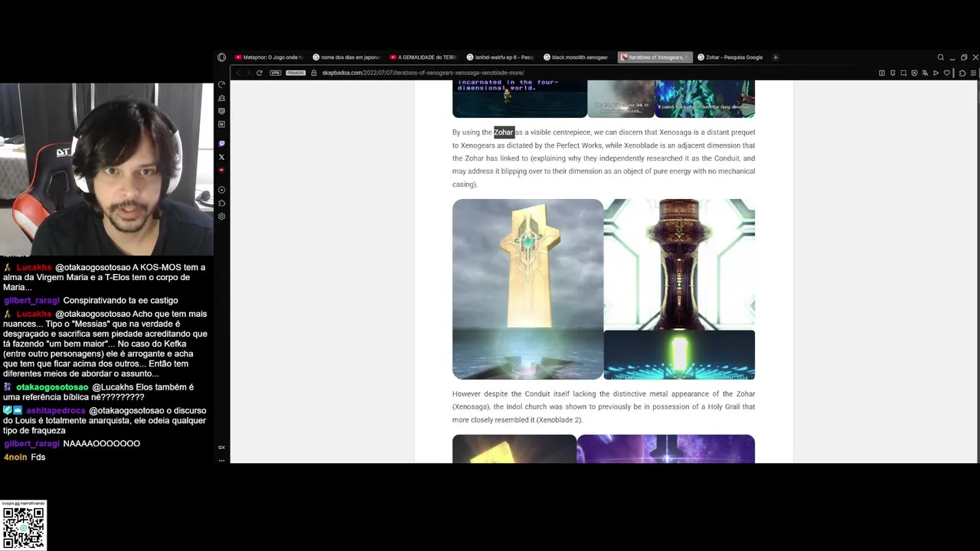Image resolution: width=980 pixels, height=551 pixels.
Task: Click the player flow play icon in toolbar
Action: (936, 73)
